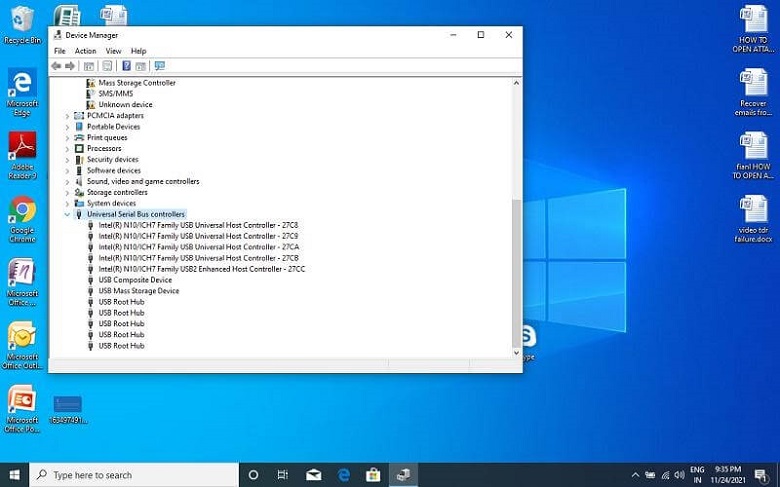Click the ENG IN language indicator
Image resolution: width=780 pixels, height=487 pixels.
697,475
